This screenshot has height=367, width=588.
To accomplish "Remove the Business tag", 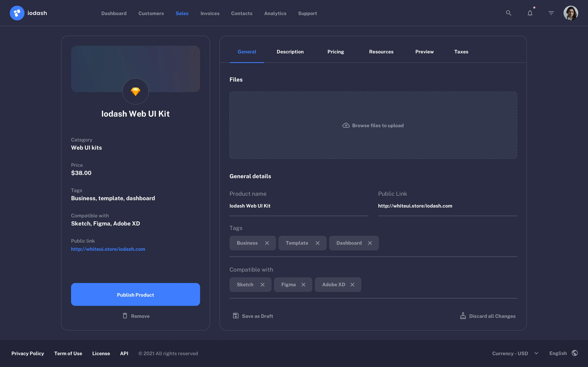I will click(267, 243).
